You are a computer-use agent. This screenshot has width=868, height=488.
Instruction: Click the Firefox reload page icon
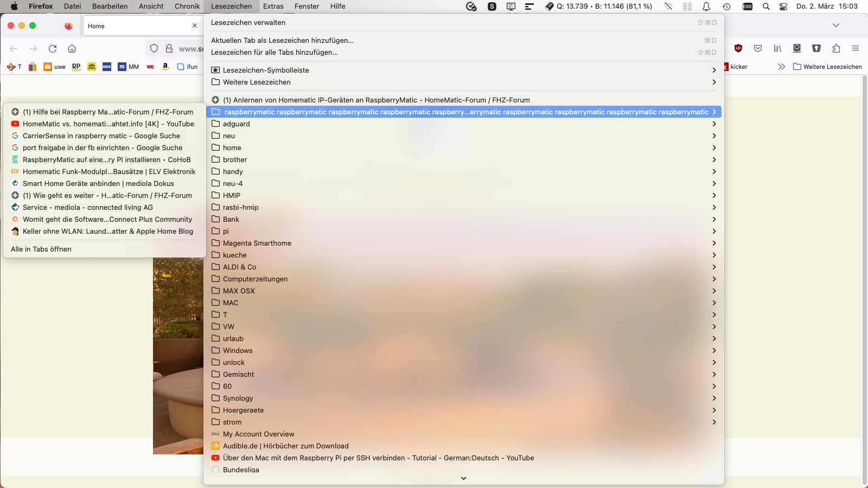point(53,49)
